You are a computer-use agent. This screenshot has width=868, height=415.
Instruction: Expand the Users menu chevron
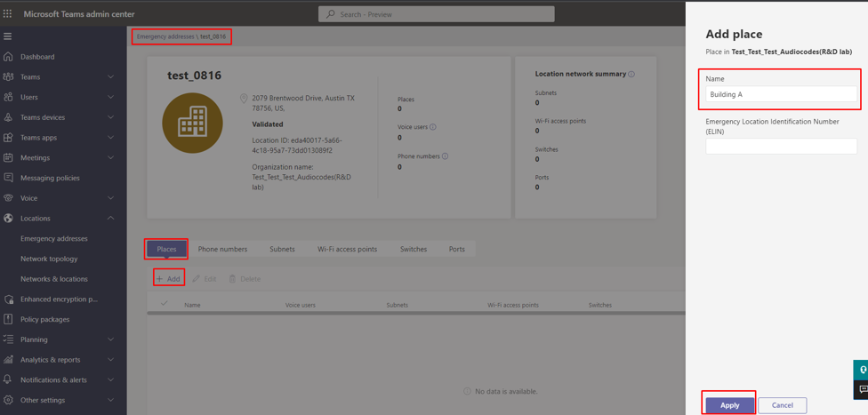[110, 97]
